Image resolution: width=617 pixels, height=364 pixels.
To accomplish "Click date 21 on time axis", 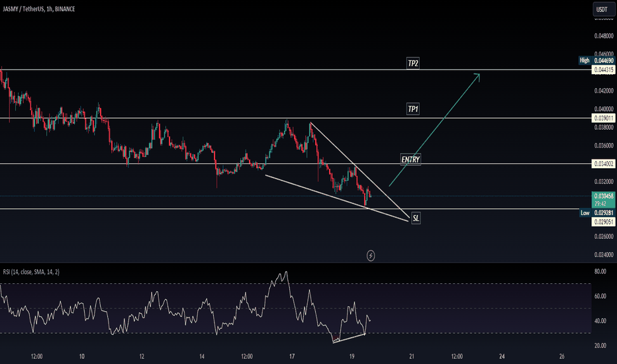I will coord(412,357).
